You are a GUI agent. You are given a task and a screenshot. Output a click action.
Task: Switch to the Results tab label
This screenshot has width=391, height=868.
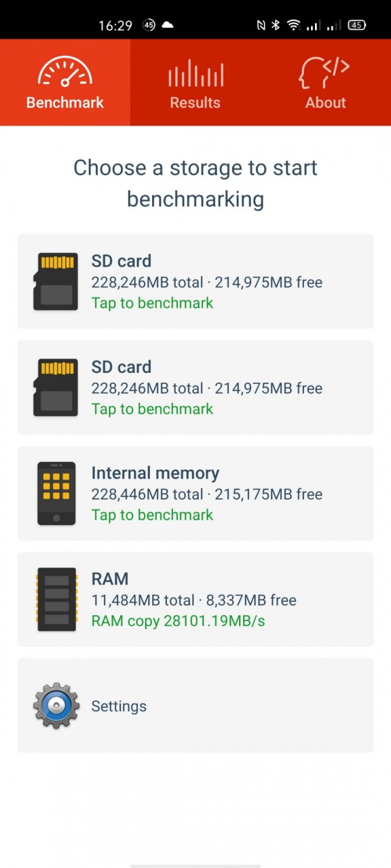coord(195,103)
